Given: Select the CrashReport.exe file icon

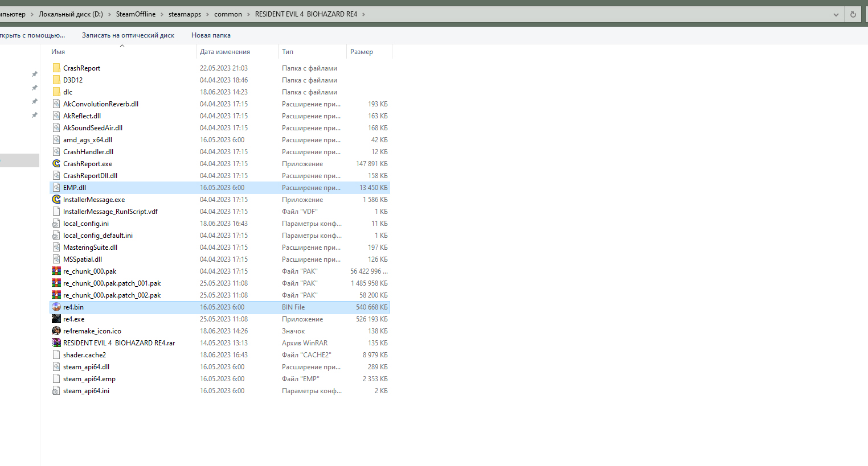Looking at the screenshot, I should click(56, 164).
